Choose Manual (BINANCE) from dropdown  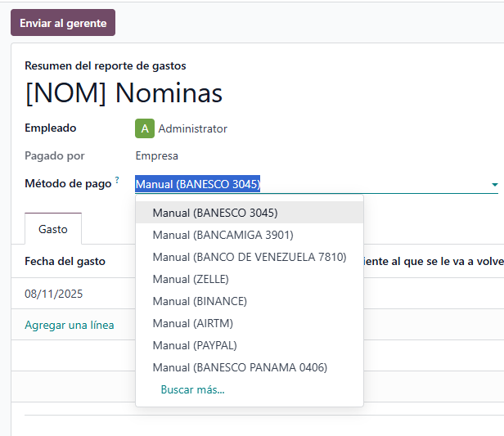pos(250,301)
